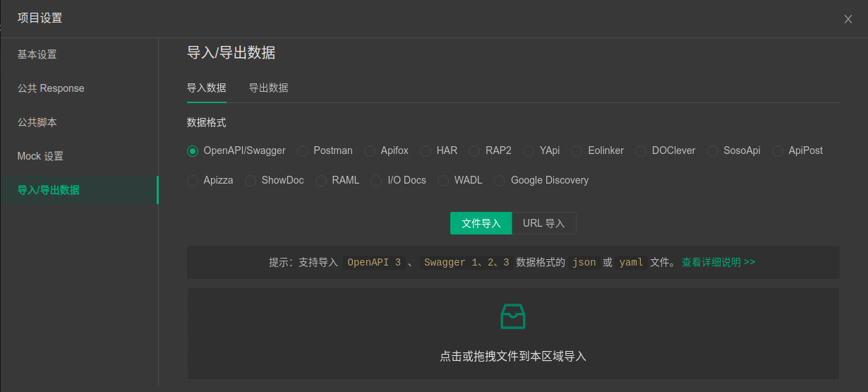Select Google Discovery format option
Viewport: 868px width, 392px height.
point(500,180)
